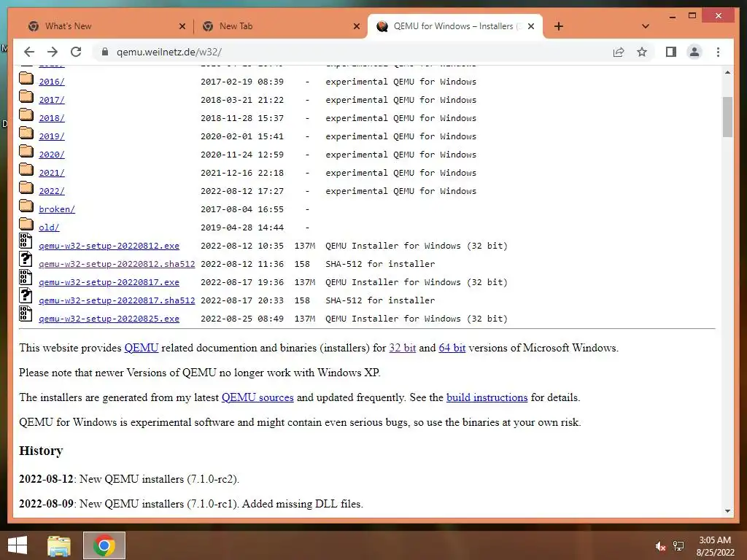Viewport: 747px width, 560px height.
Task: Click the muted volume tray icon
Action: [x=659, y=546]
